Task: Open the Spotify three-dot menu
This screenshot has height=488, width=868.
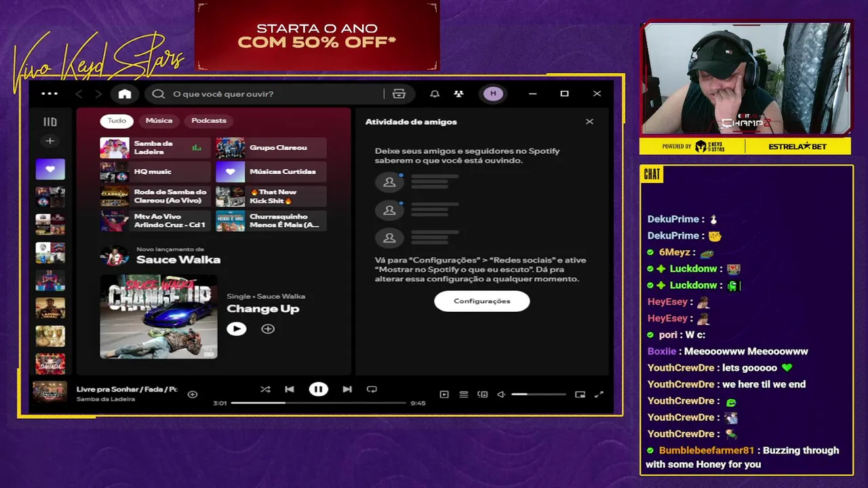Action: 50,94
